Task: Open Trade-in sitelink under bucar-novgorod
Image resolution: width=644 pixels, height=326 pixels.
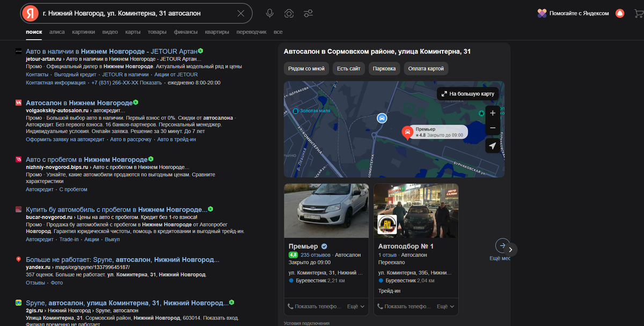Action: point(69,239)
